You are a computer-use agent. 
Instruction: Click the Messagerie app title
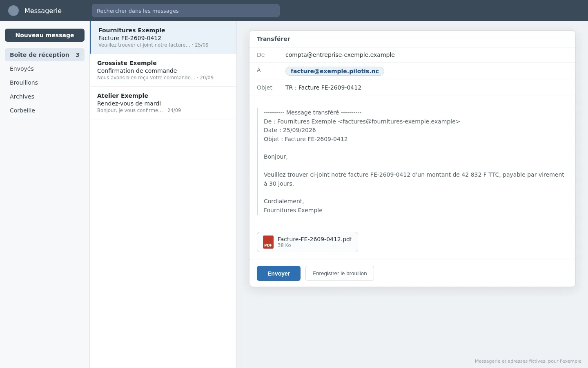(x=43, y=11)
